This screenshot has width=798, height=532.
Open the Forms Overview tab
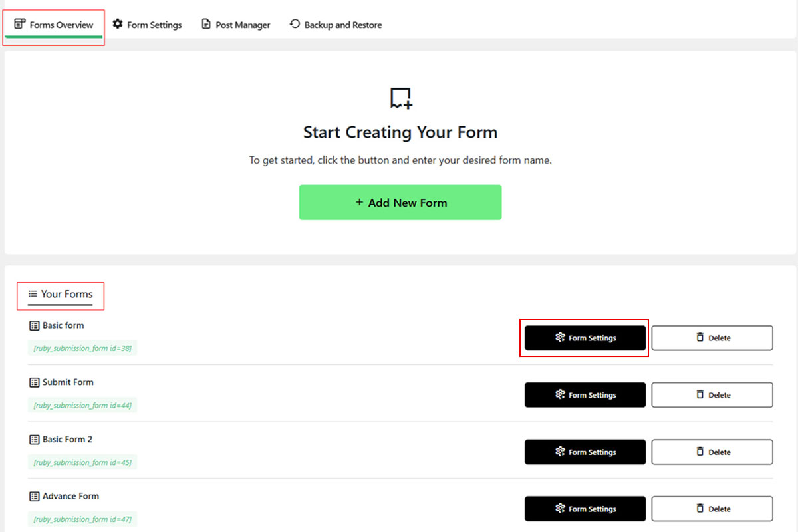[x=54, y=25]
